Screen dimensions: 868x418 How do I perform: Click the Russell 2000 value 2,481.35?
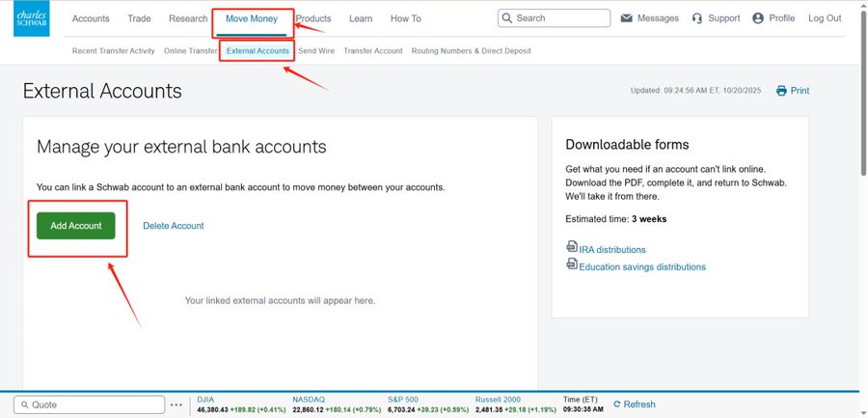[488, 409]
